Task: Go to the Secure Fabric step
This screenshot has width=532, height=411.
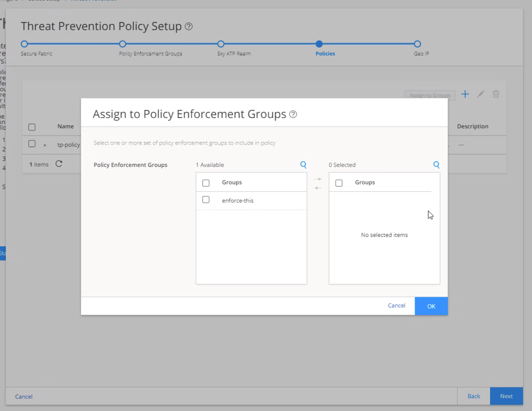Action: (x=24, y=44)
